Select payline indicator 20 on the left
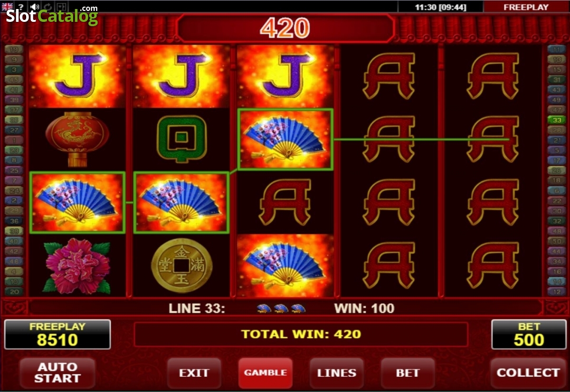 tap(14, 292)
